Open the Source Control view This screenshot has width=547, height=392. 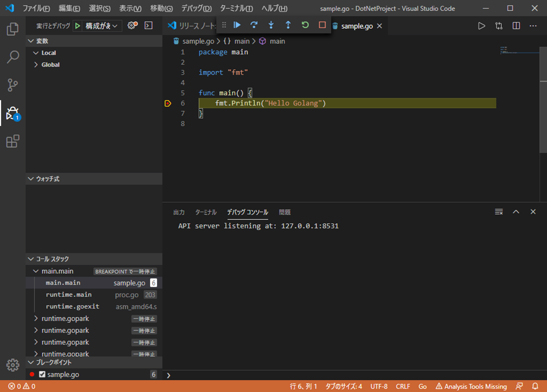(x=13, y=85)
